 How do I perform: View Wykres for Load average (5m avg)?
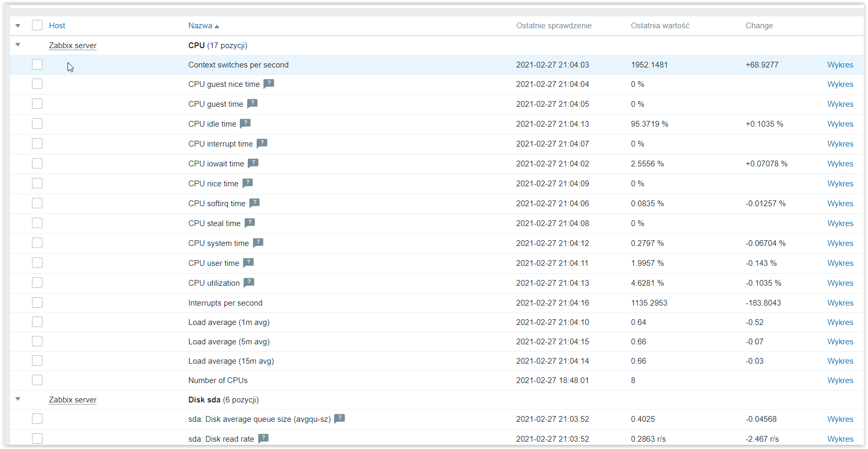pyautogui.click(x=840, y=342)
